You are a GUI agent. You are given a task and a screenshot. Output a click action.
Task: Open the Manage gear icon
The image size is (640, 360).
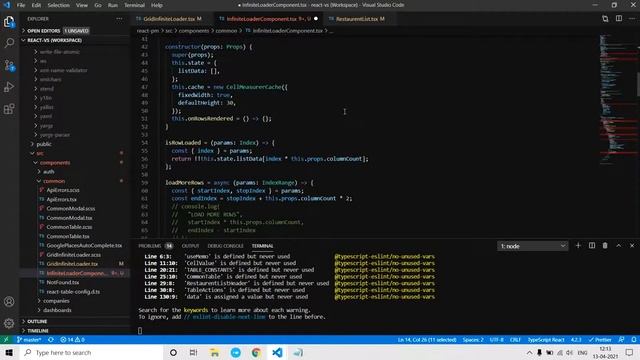pos(9,323)
